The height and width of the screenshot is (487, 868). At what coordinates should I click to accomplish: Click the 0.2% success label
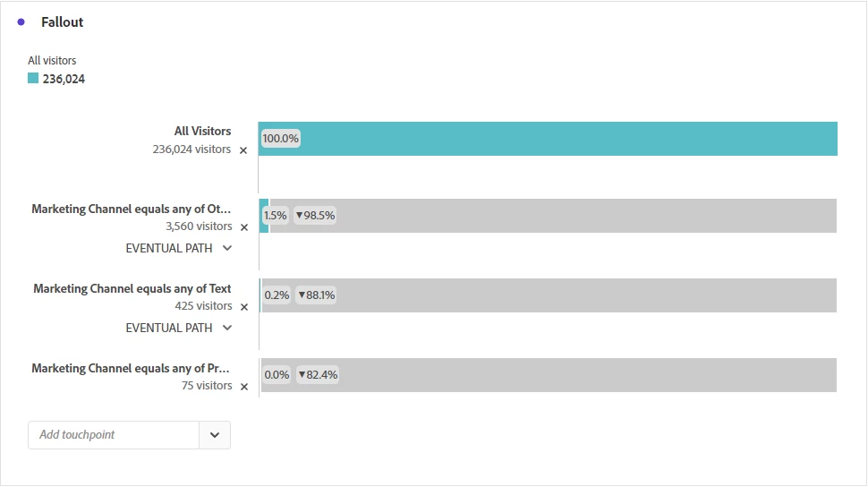277,295
